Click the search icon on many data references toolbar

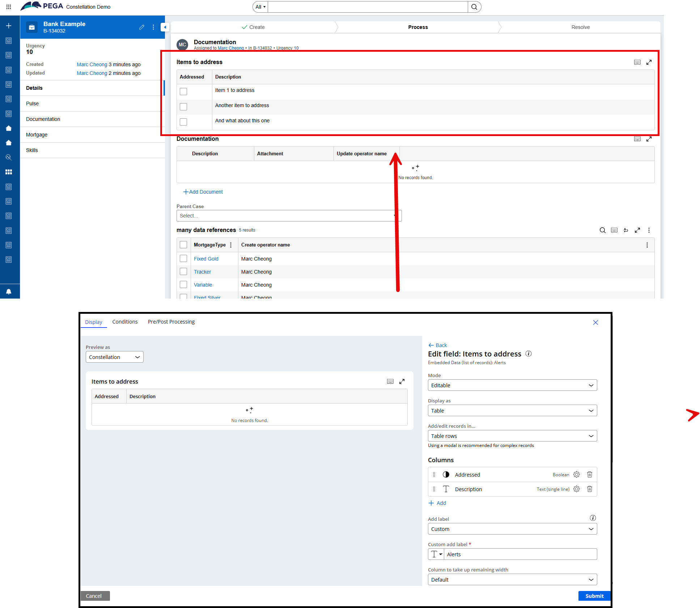(x=602, y=230)
